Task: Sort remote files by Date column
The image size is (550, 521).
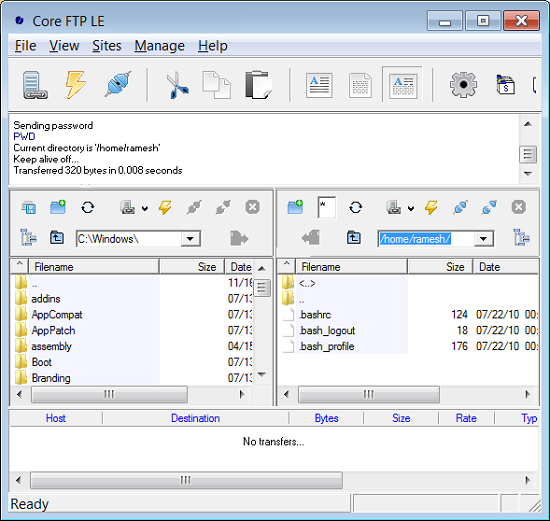Action: point(505,267)
